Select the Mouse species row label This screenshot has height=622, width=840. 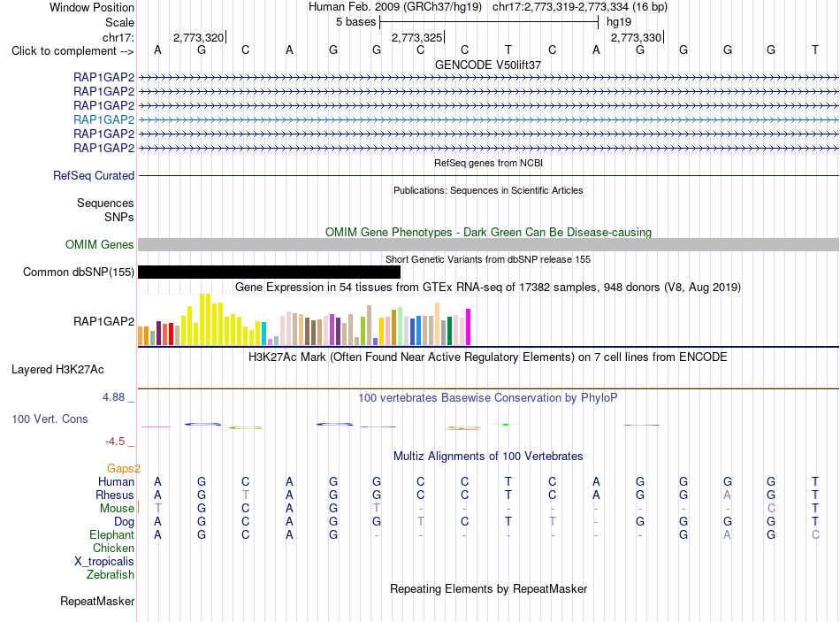117,508
